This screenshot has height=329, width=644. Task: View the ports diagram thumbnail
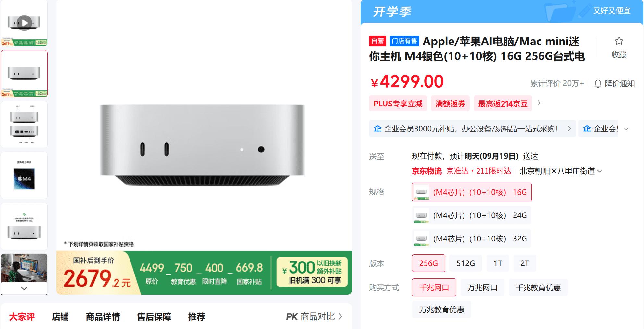pos(24,125)
